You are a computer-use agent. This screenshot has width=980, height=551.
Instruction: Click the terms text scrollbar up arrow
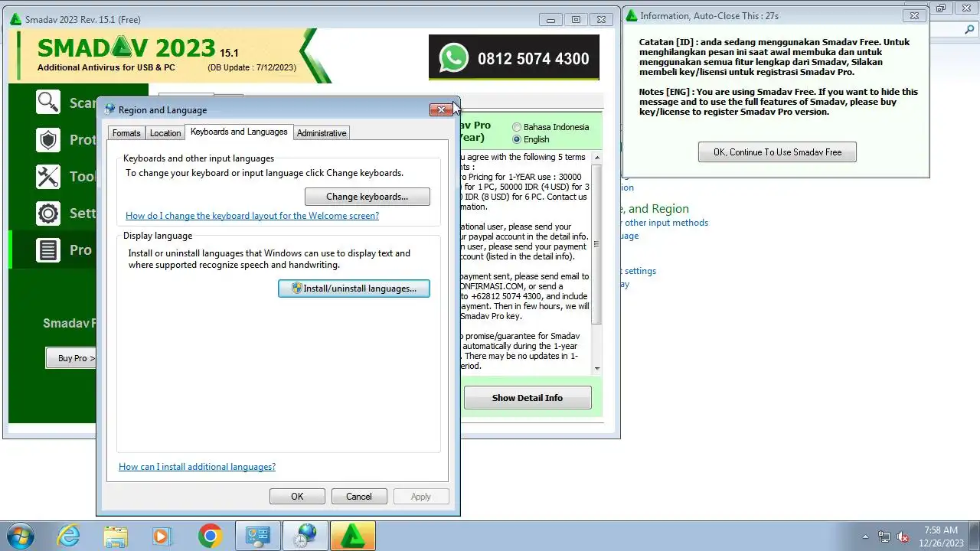click(x=597, y=158)
